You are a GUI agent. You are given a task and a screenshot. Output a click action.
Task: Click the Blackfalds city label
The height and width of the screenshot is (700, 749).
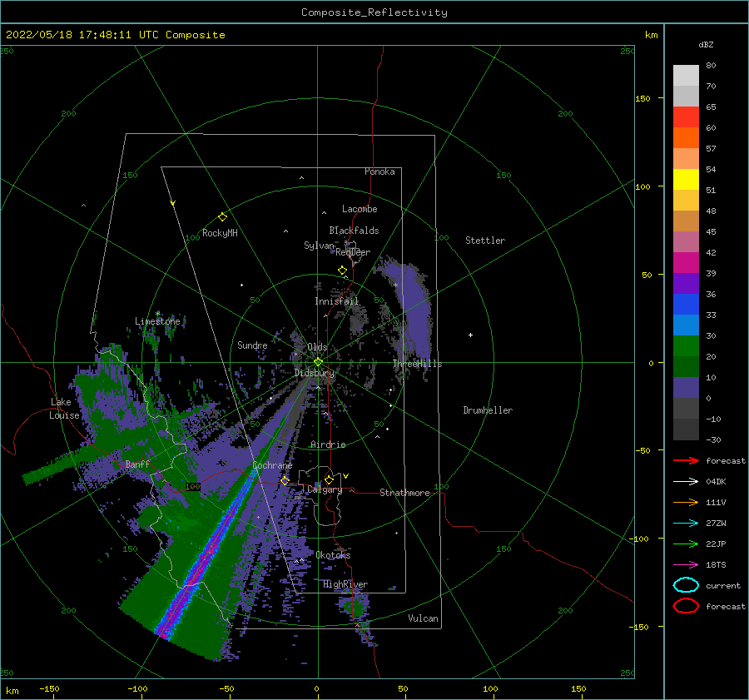click(x=354, y=231)
